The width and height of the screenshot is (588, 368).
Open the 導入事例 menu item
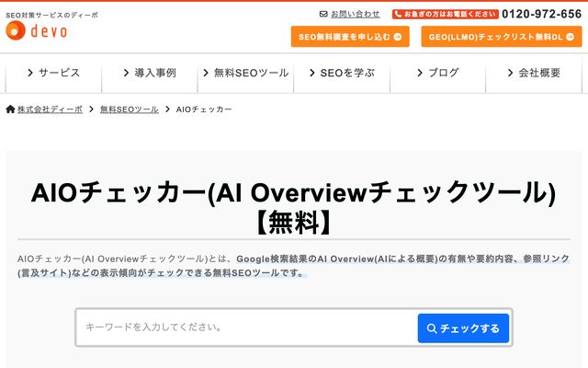point(150,73)
